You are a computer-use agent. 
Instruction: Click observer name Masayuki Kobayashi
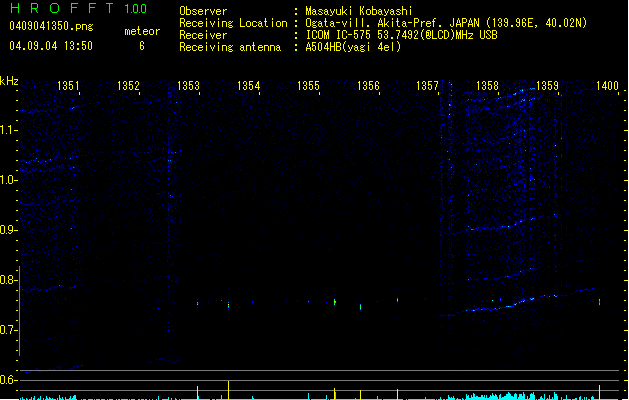pos(359,11)
